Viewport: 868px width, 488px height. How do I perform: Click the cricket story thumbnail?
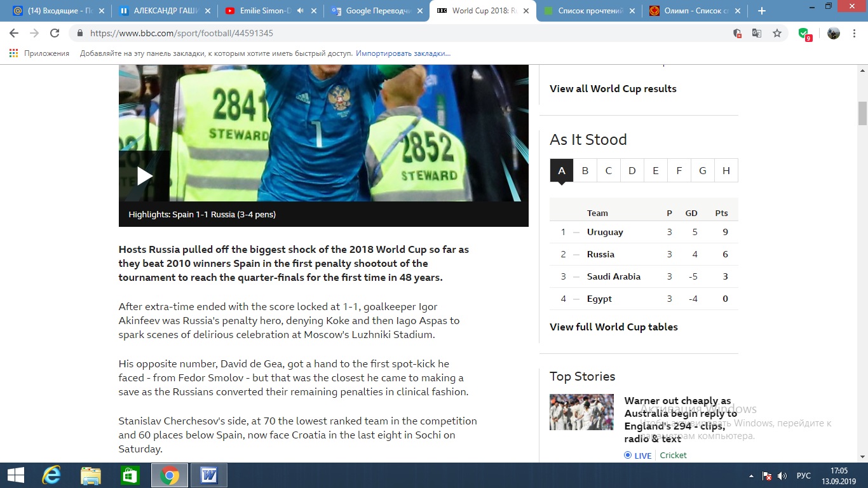pos(581,412)
